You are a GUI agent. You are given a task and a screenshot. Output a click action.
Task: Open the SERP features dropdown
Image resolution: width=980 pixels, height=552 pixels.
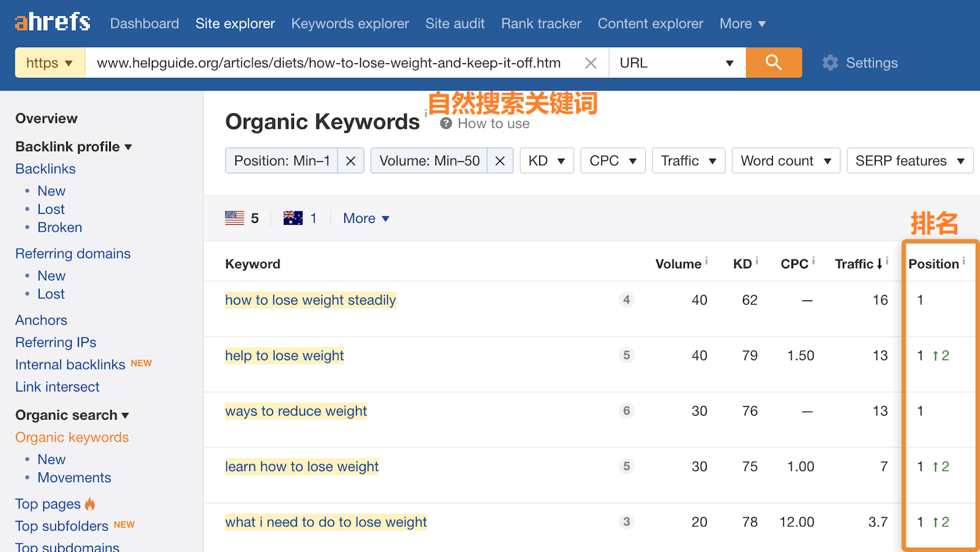tap(909, 161)
